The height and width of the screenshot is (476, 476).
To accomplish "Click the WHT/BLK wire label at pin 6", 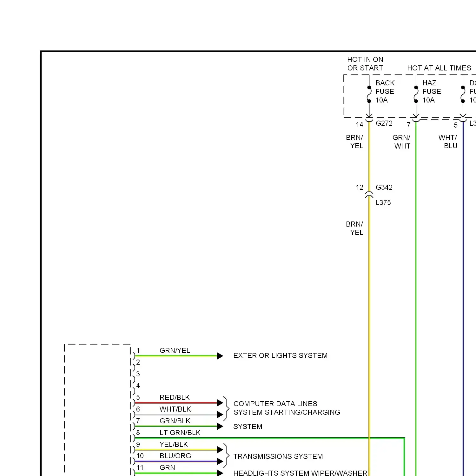I will (175, 409).
